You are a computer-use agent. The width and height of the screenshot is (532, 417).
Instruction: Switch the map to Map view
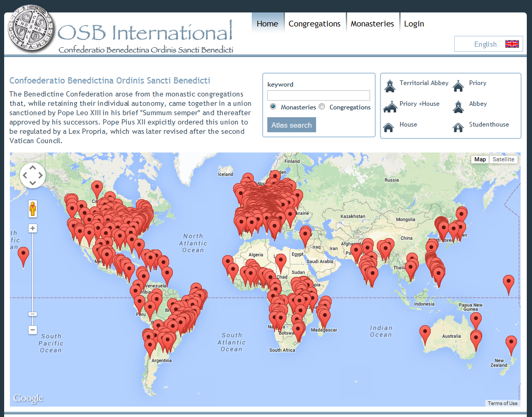(x=480, y=159)
